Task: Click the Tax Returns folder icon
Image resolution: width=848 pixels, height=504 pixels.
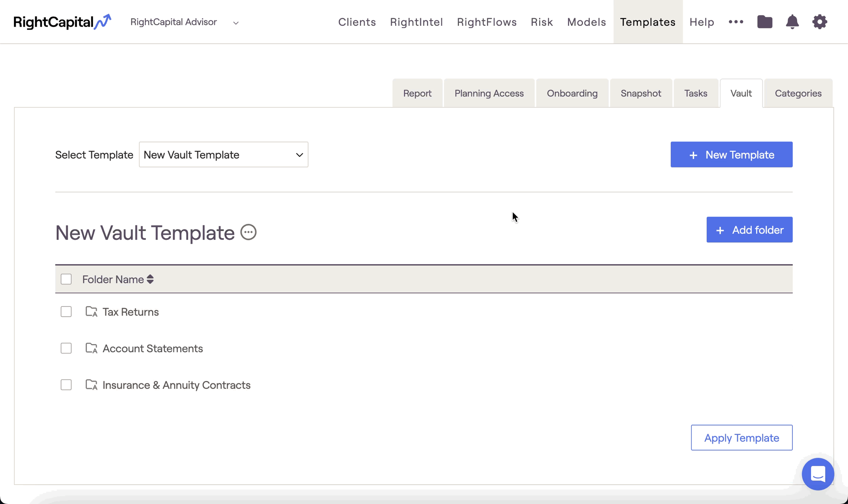Action: (91, 312)
